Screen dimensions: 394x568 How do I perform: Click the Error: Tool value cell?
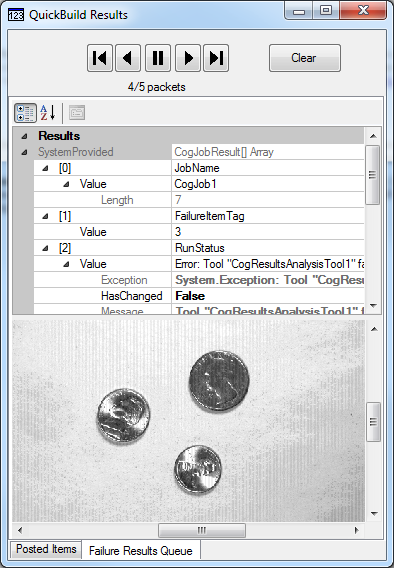[268, 264]
